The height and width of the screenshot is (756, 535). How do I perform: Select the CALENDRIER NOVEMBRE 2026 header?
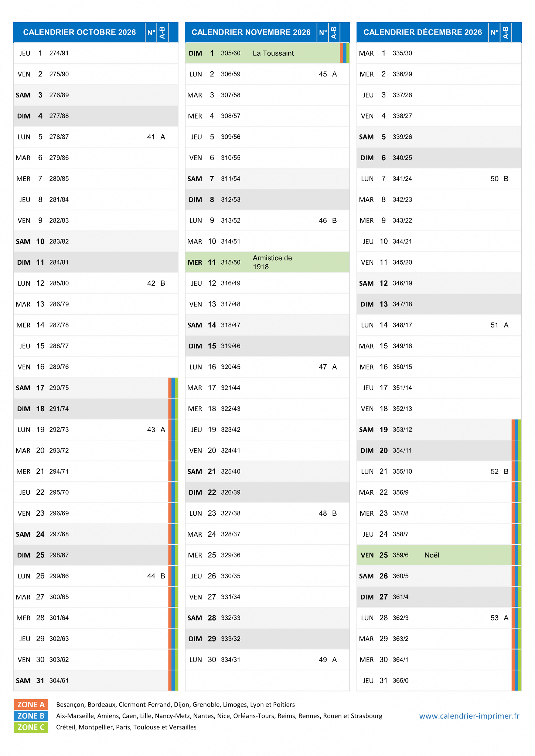point(251,32)
